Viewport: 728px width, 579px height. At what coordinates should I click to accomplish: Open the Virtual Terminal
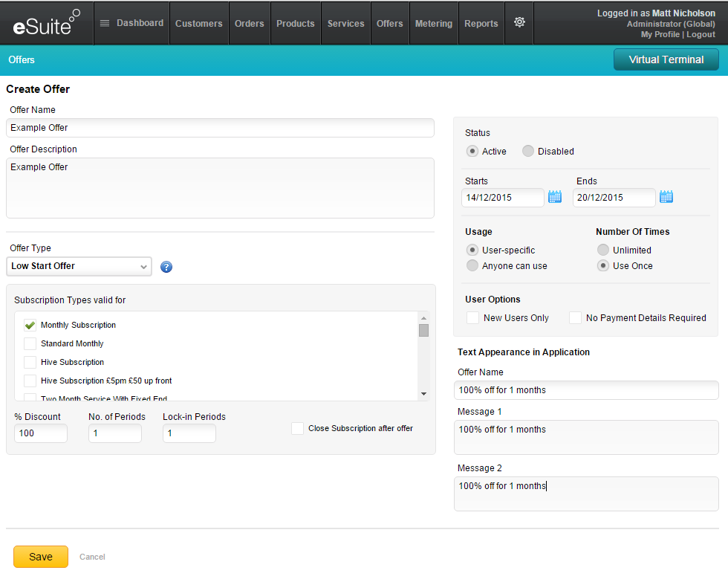click(x=666, y=59)
